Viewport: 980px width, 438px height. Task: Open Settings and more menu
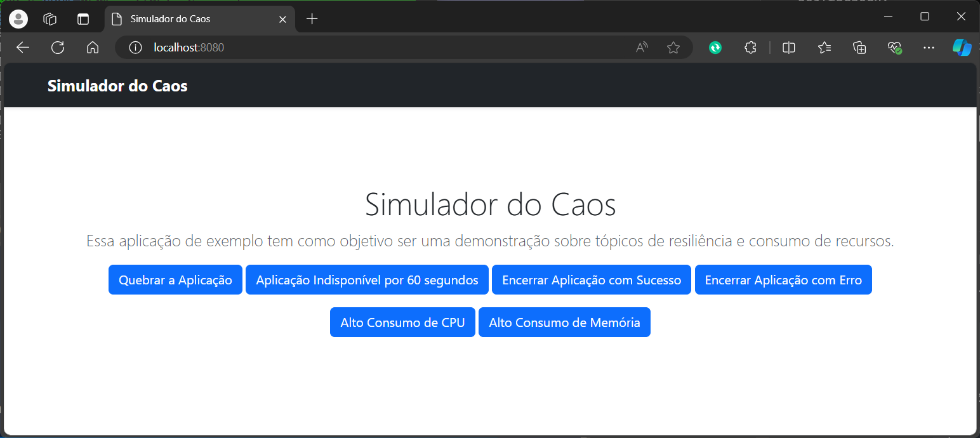coord(929,48)
